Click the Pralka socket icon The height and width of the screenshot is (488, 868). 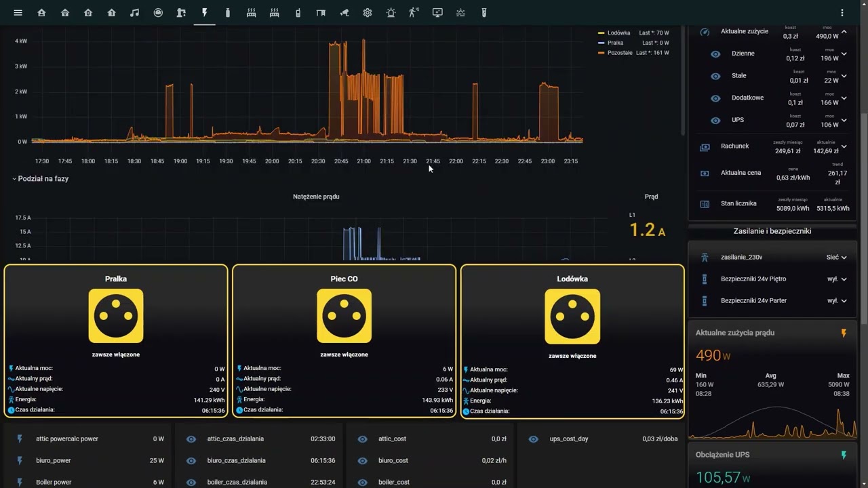click(x=116, y=316)
